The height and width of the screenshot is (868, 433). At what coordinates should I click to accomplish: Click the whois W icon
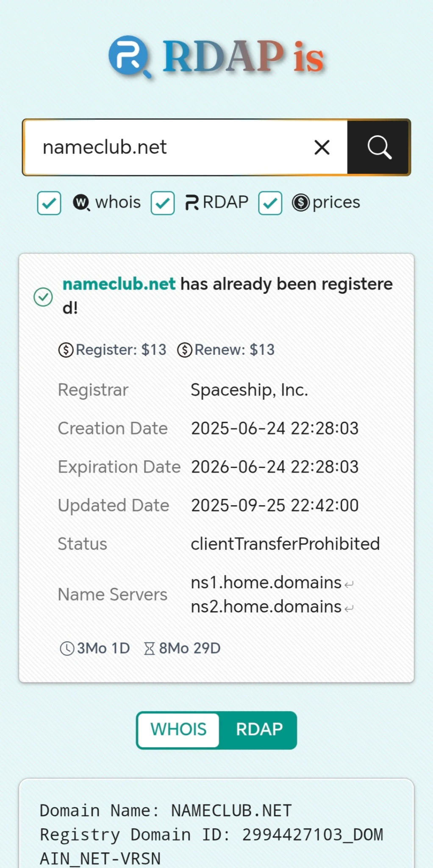(81, 203)
